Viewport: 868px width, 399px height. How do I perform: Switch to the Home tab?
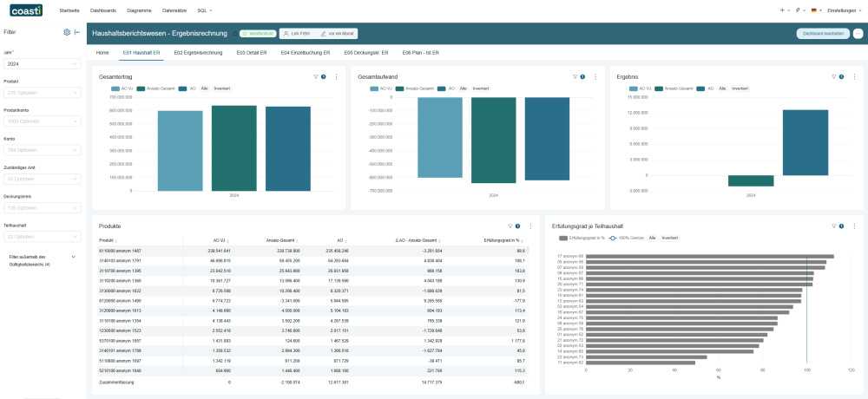coord(102,53)
